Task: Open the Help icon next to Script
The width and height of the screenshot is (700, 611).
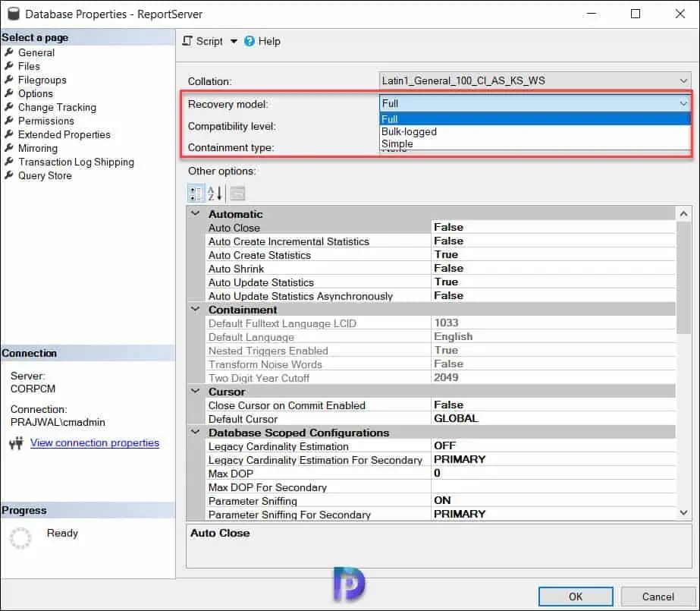Action: pos(250,41)
